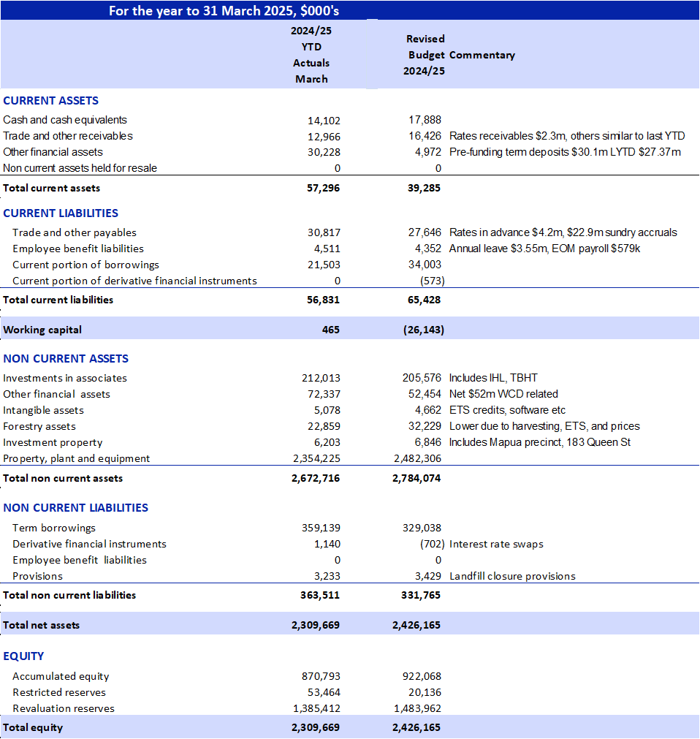
Task: Click 'Non current assets held for resale' label
Action: [80, 168]
